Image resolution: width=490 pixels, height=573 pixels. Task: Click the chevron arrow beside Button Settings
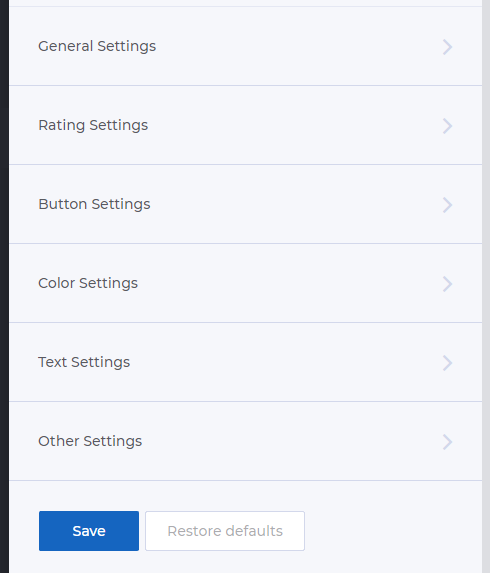447,205
